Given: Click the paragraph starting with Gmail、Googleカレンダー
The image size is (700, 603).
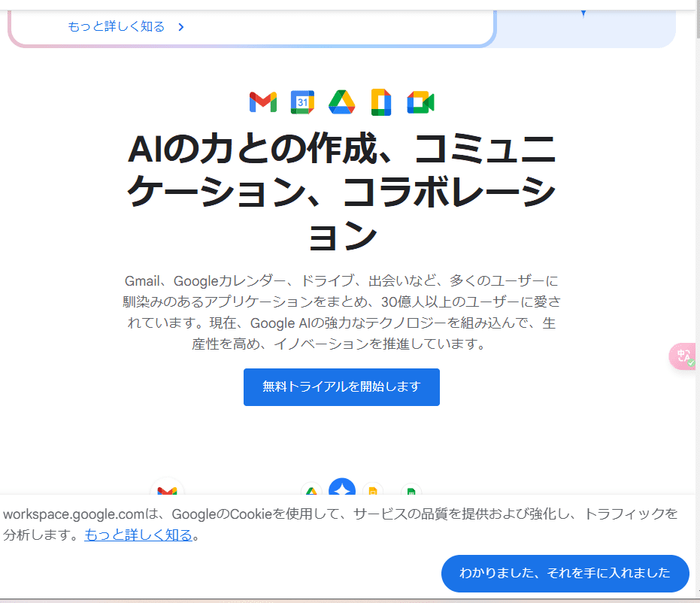Looking at the screenshot, I should (341, 313).
